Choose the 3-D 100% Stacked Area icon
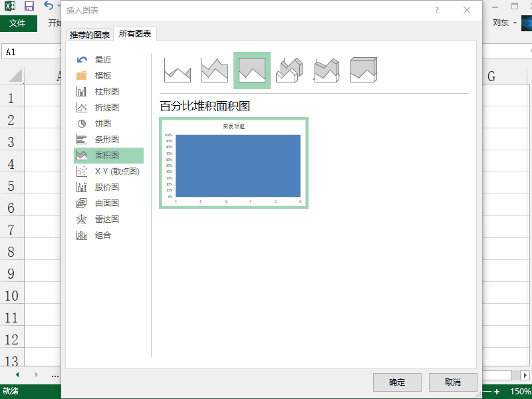 point(364,70)
